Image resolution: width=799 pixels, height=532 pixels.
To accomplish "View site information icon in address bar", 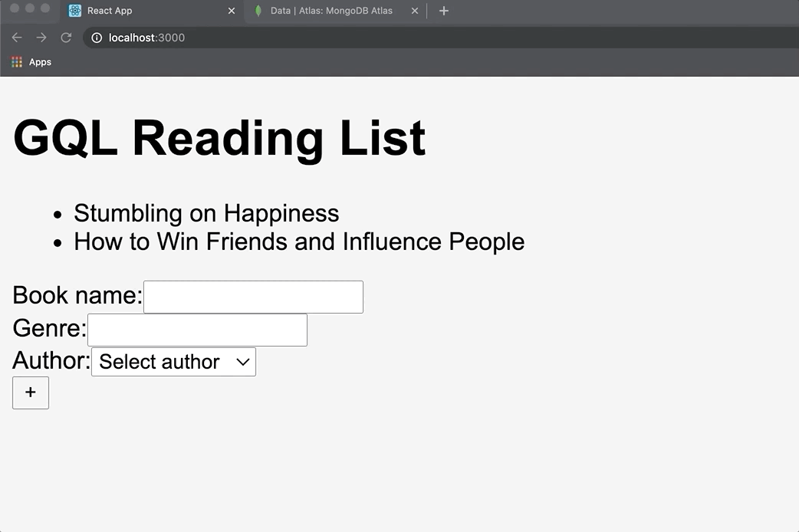I will click(97, 38).
